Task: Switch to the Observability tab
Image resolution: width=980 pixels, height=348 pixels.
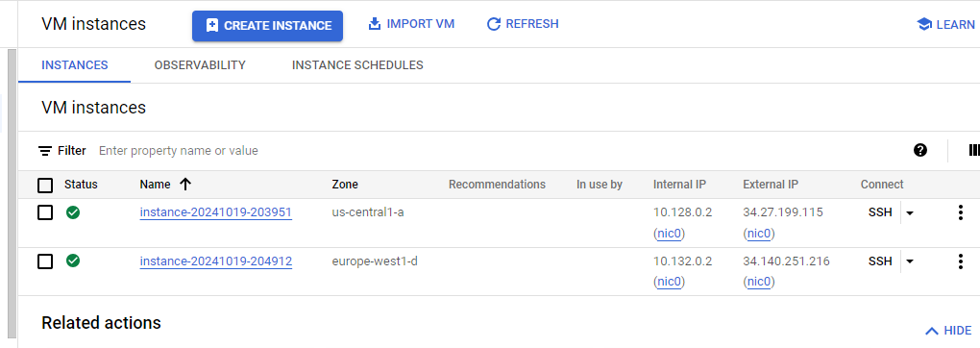Action: pyautogui.click(x=200, y=65)
